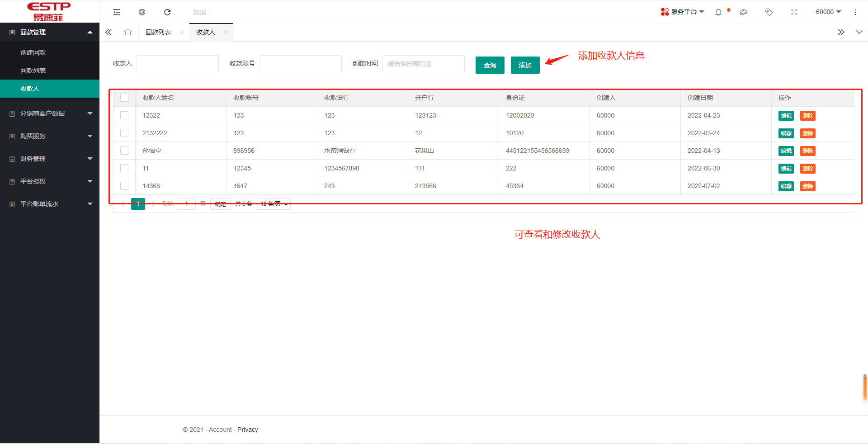Open the 60000 user account dropdown
The width and height of the screenshot is (868, 444).
click(828, 12)
